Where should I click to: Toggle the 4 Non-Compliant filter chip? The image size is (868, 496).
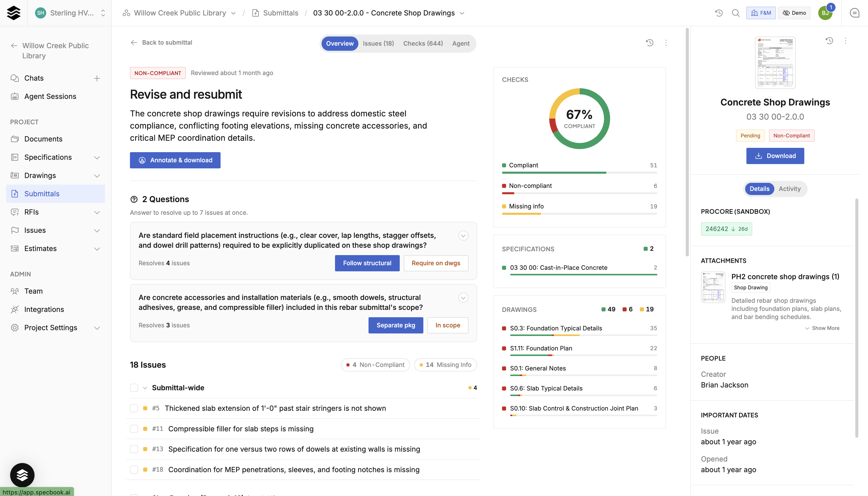pos(375,365)
